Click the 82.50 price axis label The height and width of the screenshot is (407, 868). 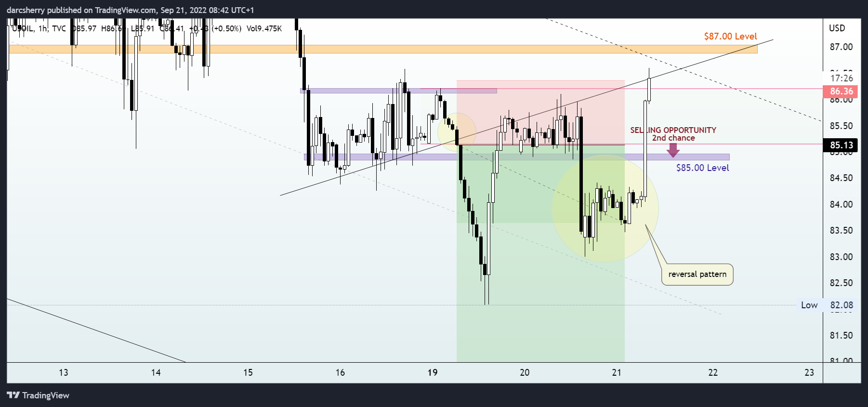[841, 283]
